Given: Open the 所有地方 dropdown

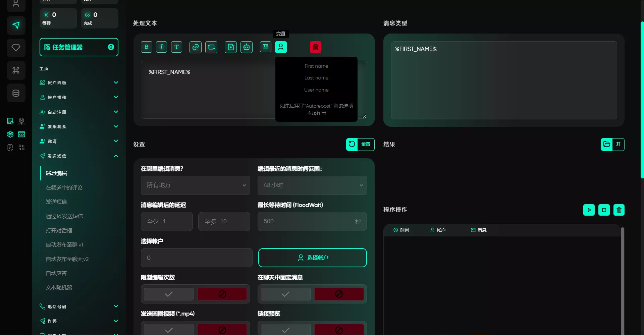Looking at the screenshot, I should coord(196,185).
